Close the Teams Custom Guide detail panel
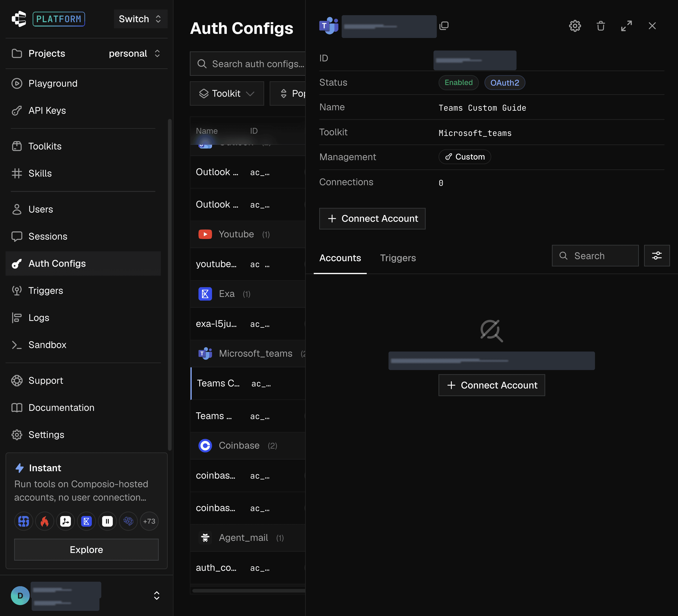Viewport: 678px width, 616px height. coord(652,26)
